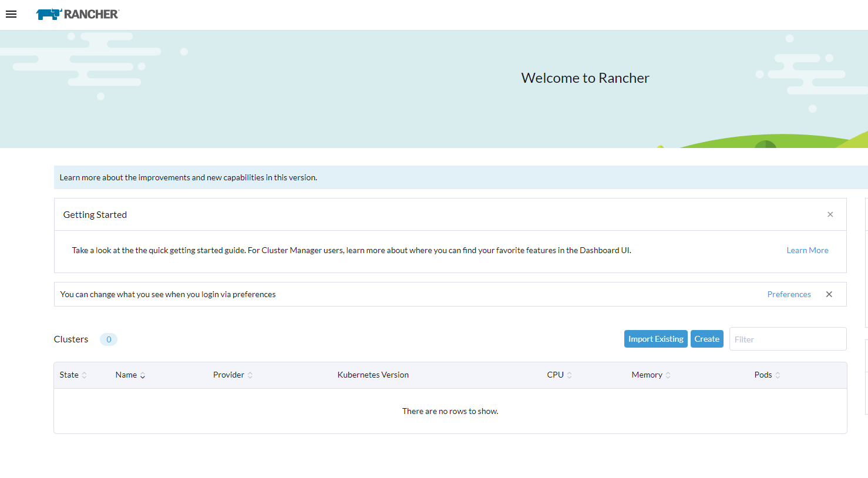Viewport: 868px width, 478px height.
Task: Click the Import Existing button
Action: coord(655,339)
